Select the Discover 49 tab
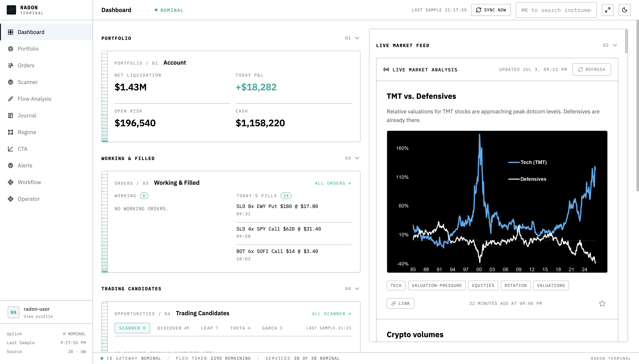 pyautogui.click(x=173, y=328)
